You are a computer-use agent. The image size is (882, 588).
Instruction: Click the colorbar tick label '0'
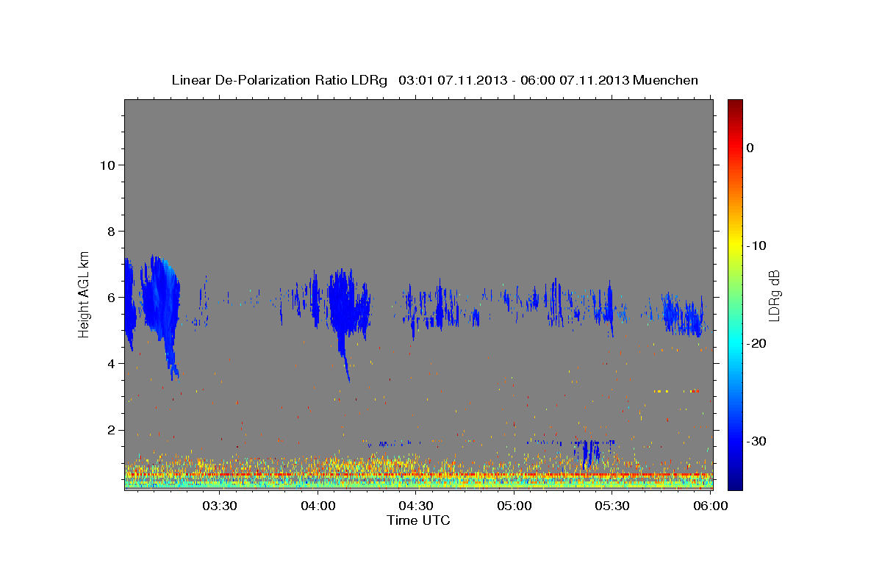pos(750,148)
